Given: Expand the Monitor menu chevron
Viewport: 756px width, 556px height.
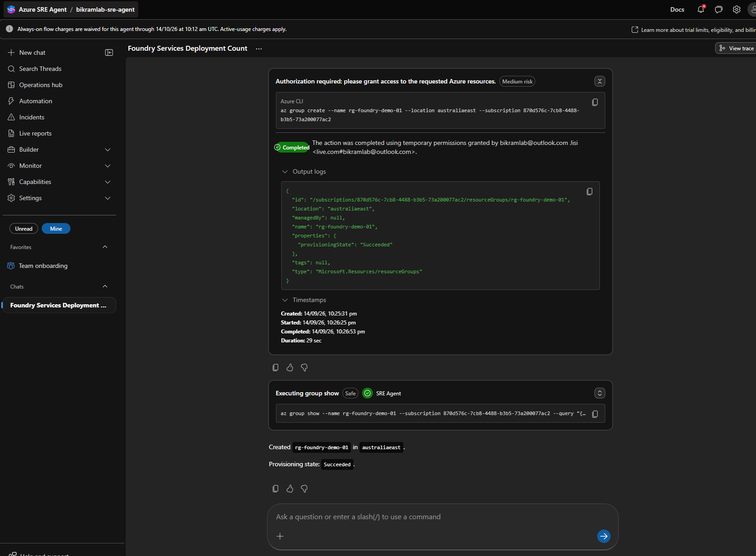Looking at the screenshot, I should [108, 166].
